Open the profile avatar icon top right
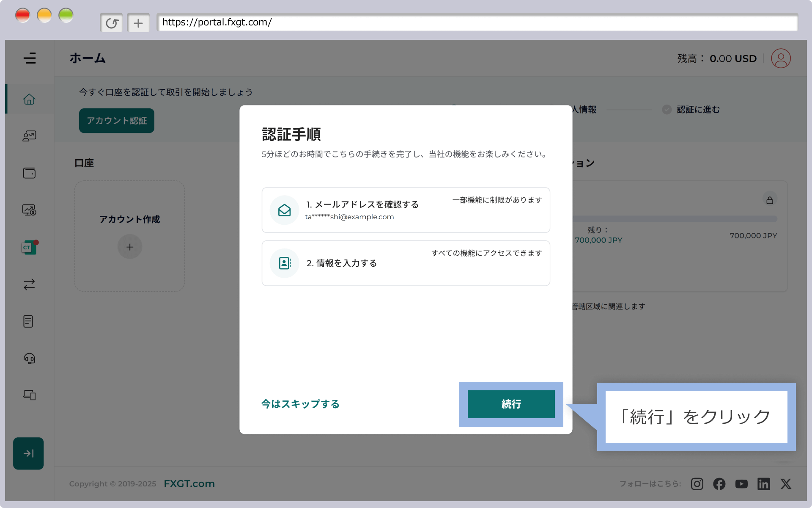 (x=780, y=58)
